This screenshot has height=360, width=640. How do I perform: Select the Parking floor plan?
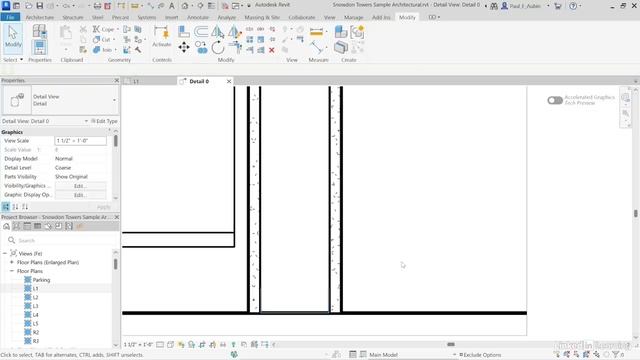[41, 280]
